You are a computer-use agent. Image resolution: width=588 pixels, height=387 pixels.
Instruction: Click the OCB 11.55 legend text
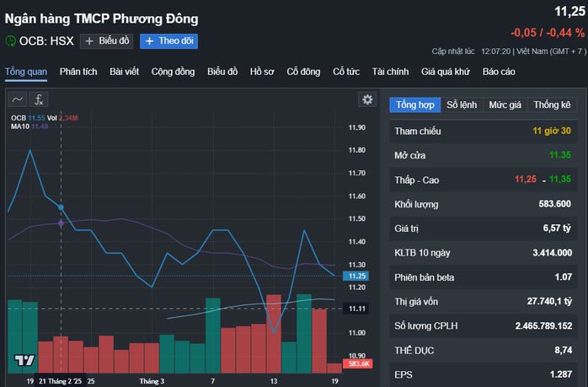[x=28, y=118]
